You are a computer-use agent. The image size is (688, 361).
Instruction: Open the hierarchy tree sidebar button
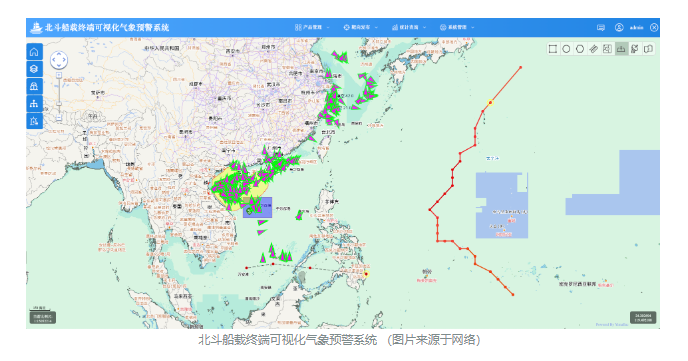(x=34, y=104)
